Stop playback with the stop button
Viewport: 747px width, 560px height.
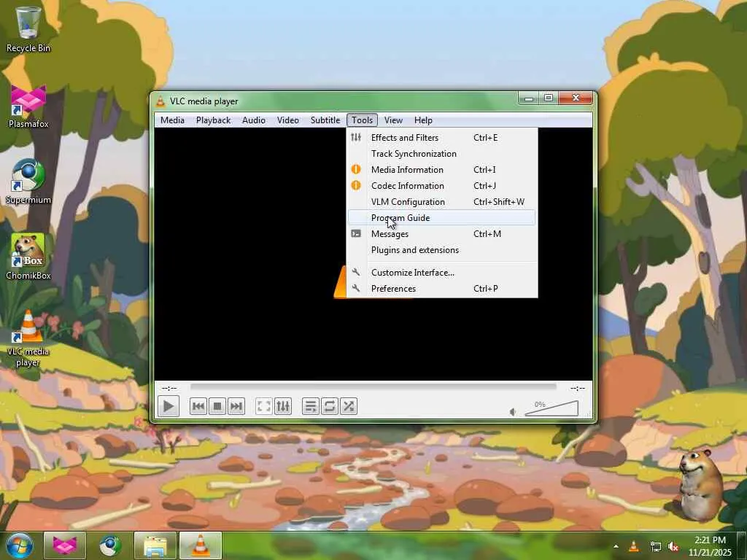pos(217,406)
